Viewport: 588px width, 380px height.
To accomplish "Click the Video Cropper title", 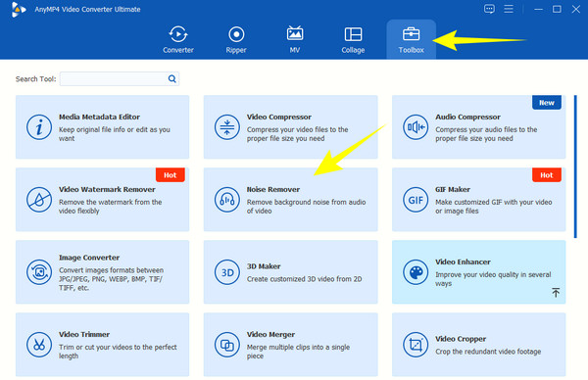I will pos(461,339).
